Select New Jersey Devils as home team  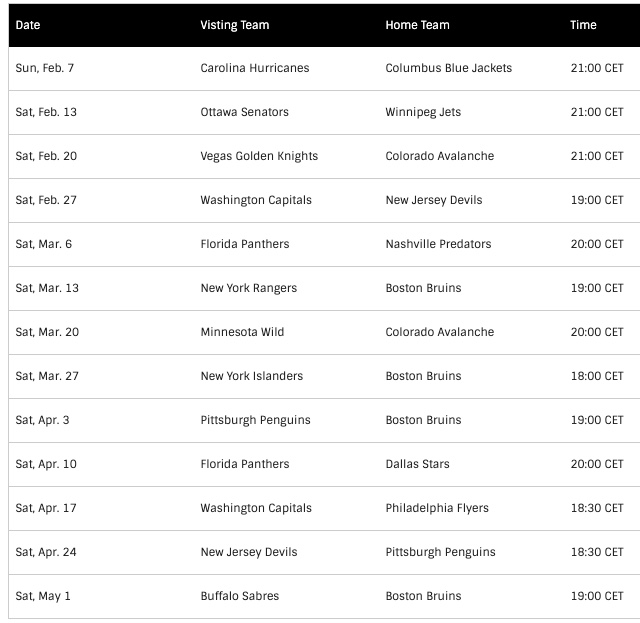(434, 200)
